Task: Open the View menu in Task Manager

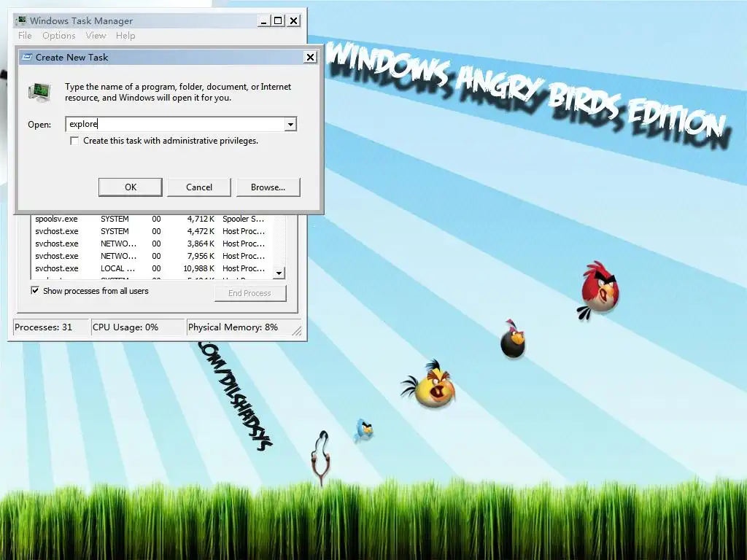Action: (96, 36)
